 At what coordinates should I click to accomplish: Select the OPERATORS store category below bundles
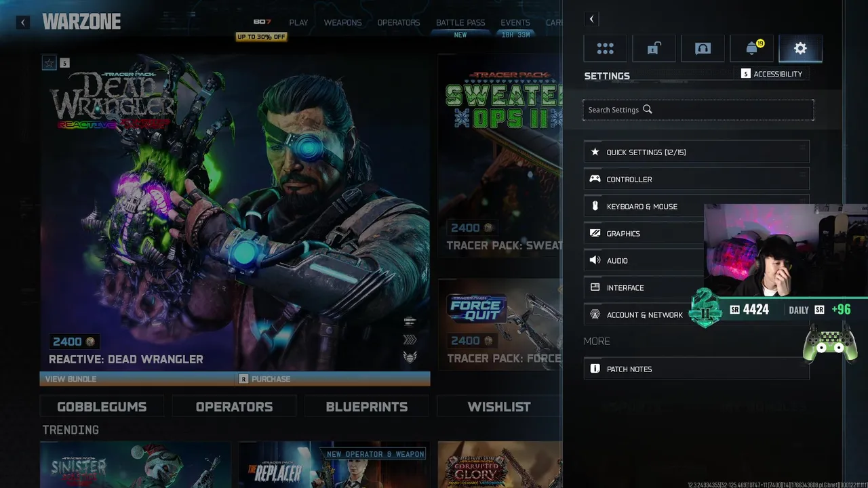234,407
